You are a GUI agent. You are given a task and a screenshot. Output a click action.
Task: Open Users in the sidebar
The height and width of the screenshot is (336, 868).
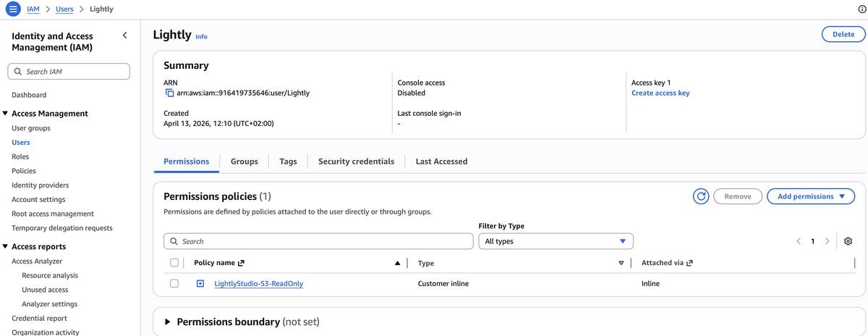tap(21, 143)
